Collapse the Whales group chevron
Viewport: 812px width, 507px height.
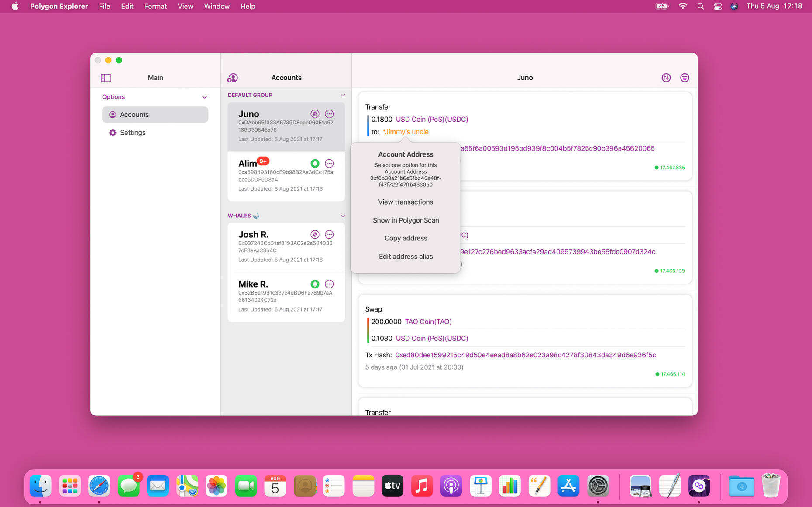pyautogui.click(x=343, y=216)
